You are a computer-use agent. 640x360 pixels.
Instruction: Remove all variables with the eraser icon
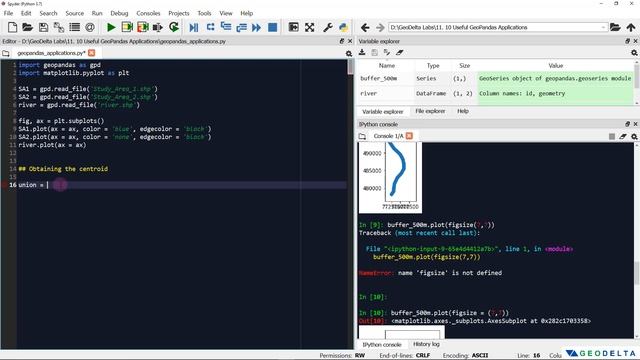pyautogui.click(x=400, y=53)
